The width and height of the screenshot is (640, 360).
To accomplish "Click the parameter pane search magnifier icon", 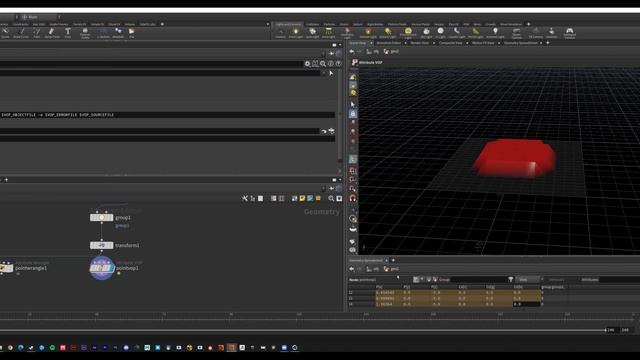I will click(323, 64).
